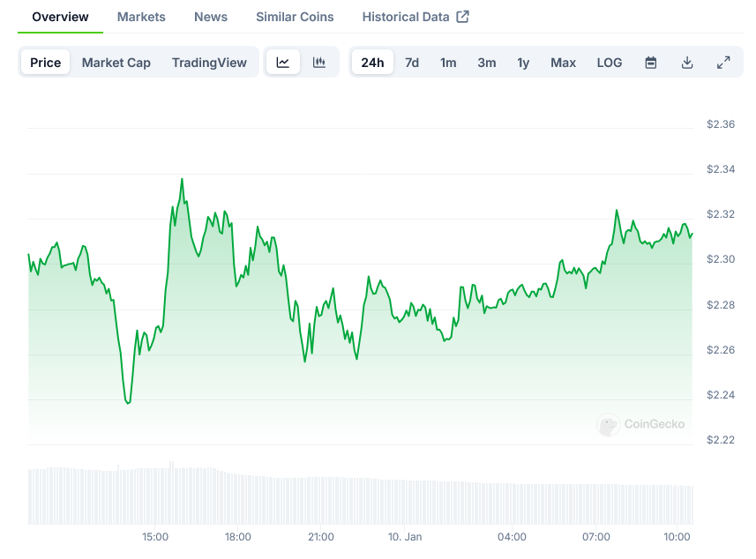This screenshot has width=756, height=559.
Task: Switch chart to Market Cap
Action: pos(116,63)
